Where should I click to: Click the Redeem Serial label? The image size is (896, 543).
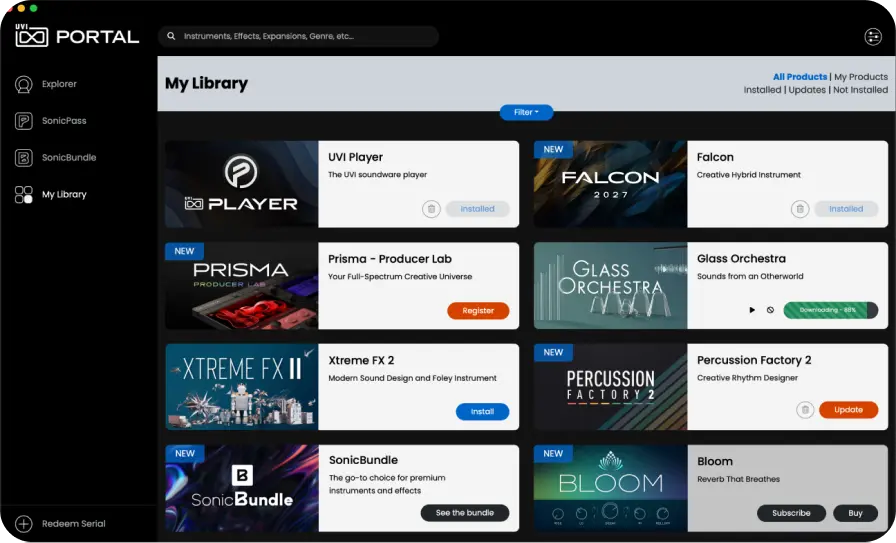click(73, 524)
